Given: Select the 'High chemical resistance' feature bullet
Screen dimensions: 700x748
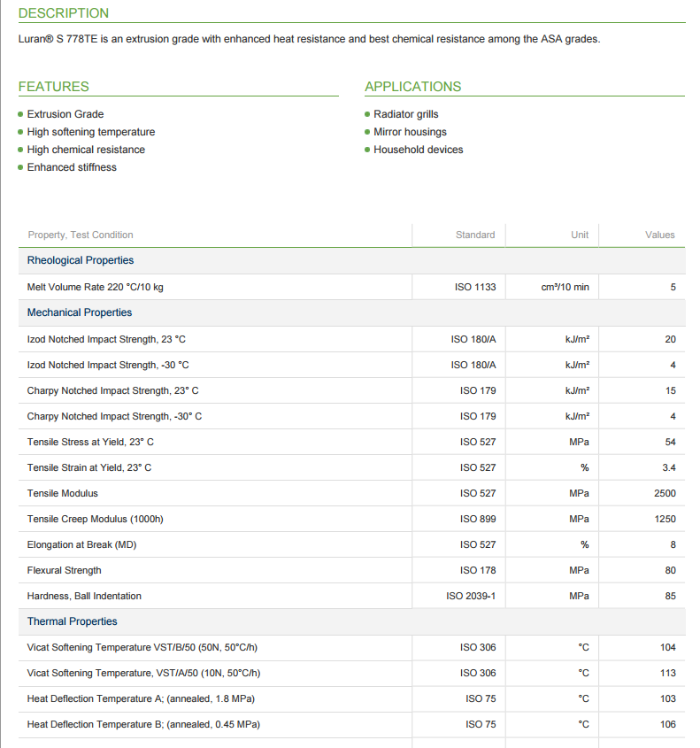Looking at the screenshot, I should point(86,150).
